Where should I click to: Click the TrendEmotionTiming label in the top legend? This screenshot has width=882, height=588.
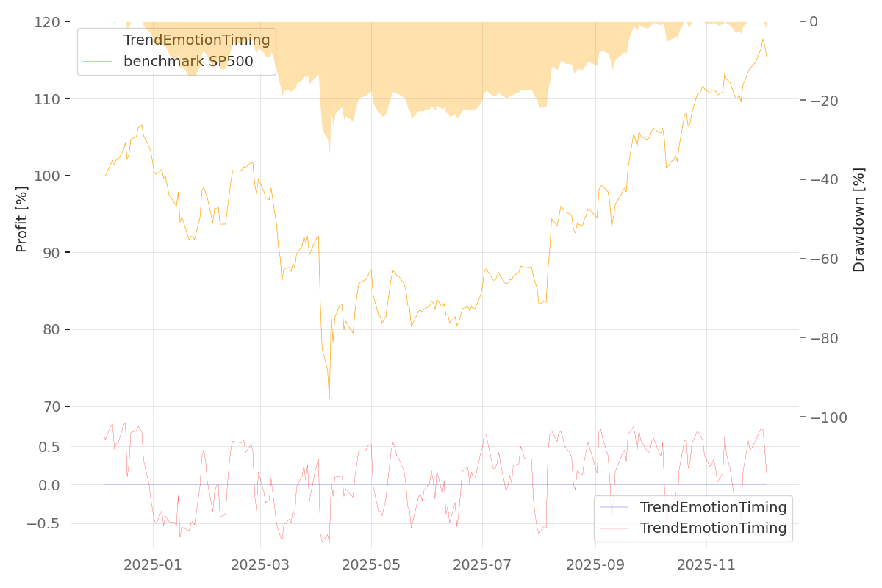coord(196,40)
